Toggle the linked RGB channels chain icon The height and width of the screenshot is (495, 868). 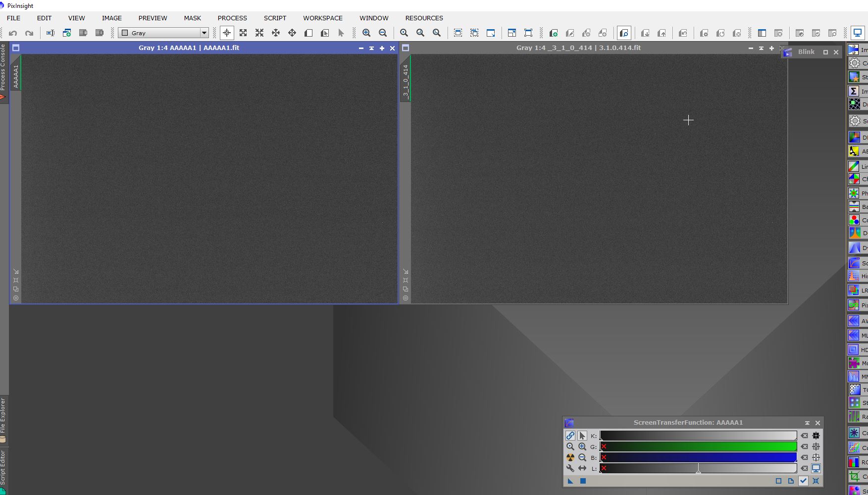(x=570, y=436)
